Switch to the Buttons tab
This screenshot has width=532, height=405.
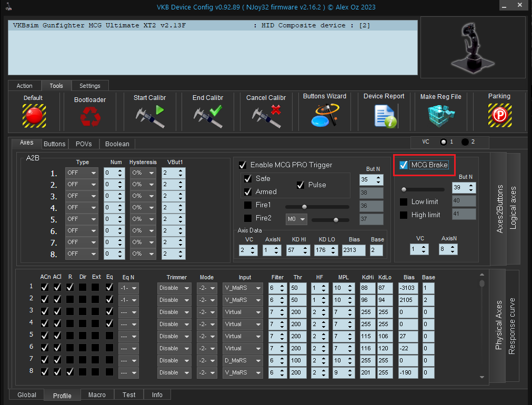point(55,144)
